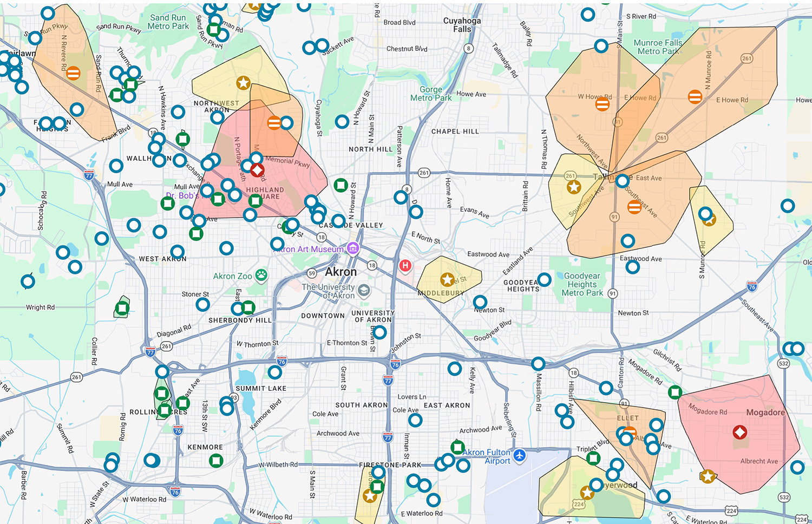Select the blue circle marker on Brown St
Image resolution: width=812 pixels, height=524 pixels.
click(379, 332)
